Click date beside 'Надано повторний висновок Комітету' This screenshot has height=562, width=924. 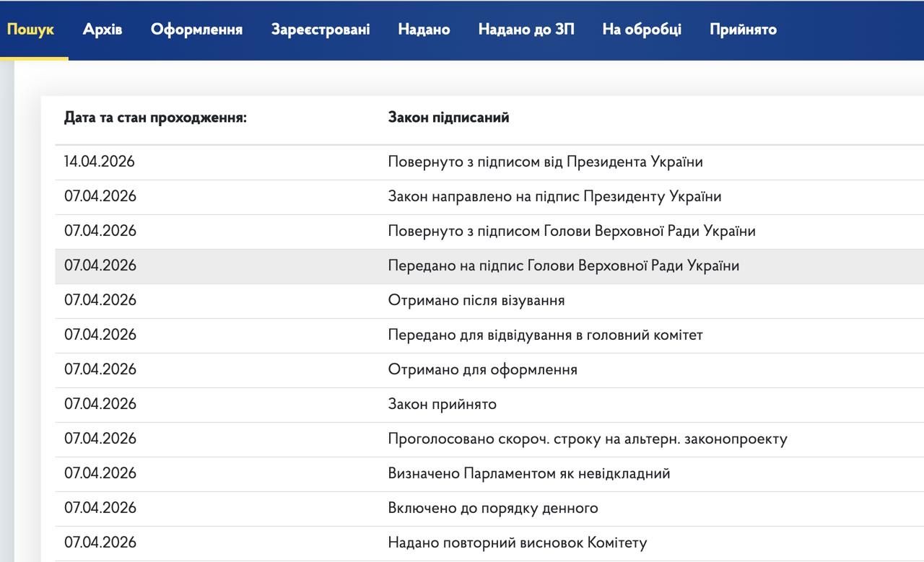(100, 543)
